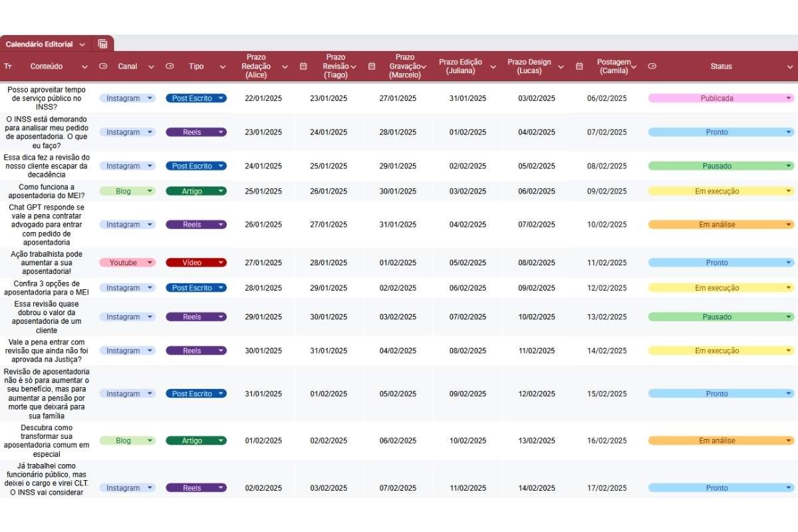Open the Vídeo type dropdown chip
This screenshot has height=532, width=798.
(196, 263)
